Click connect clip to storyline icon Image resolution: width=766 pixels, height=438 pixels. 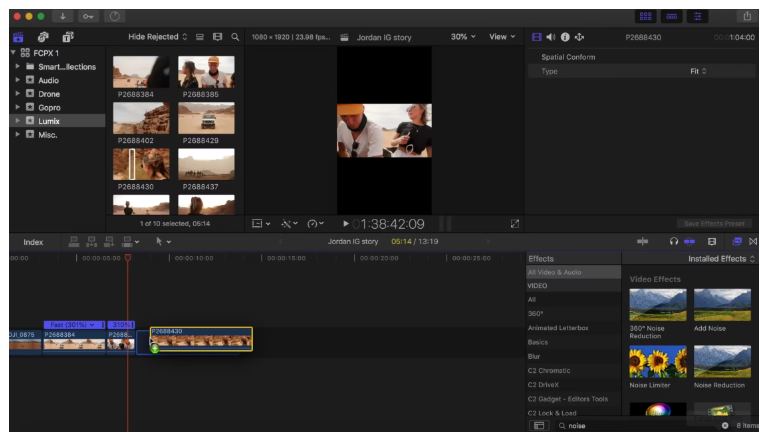(x=74, y=241)
